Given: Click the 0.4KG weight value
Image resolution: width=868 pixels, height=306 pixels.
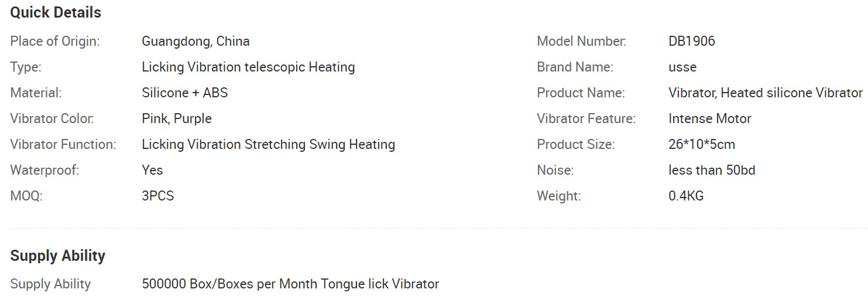Looking at the screenshot, I should pyautogui.click(x=686, y=196).
